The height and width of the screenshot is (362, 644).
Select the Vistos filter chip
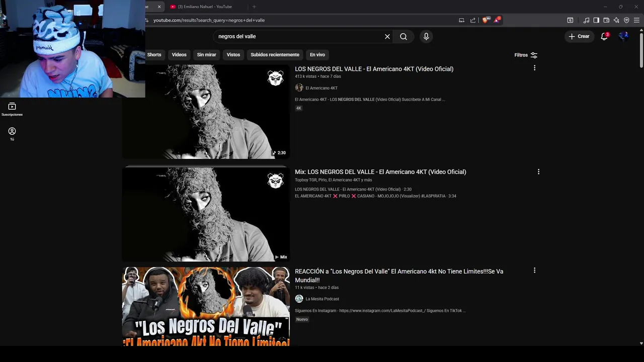click(233, 54)
